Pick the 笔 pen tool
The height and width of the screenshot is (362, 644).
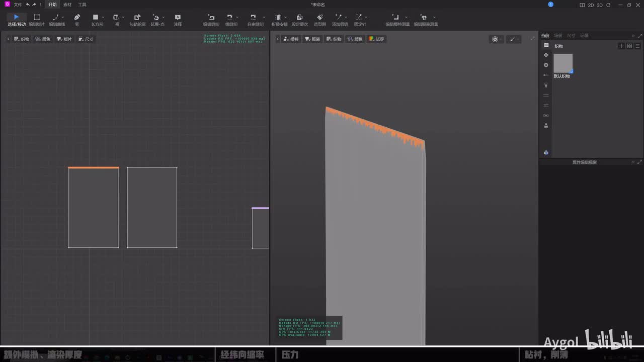pyautogui.click(x=77, y=20)
